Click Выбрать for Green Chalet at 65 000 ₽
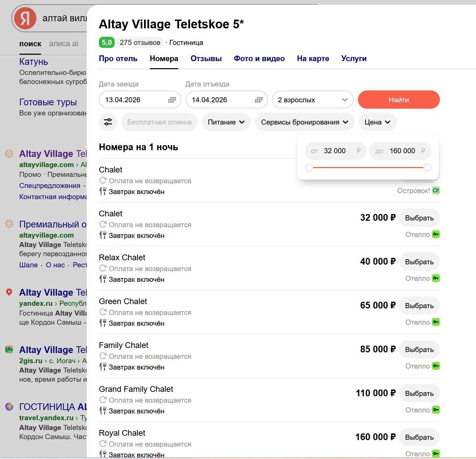The image size is (476, 459). pyautogui.click(x=419, y=305)
